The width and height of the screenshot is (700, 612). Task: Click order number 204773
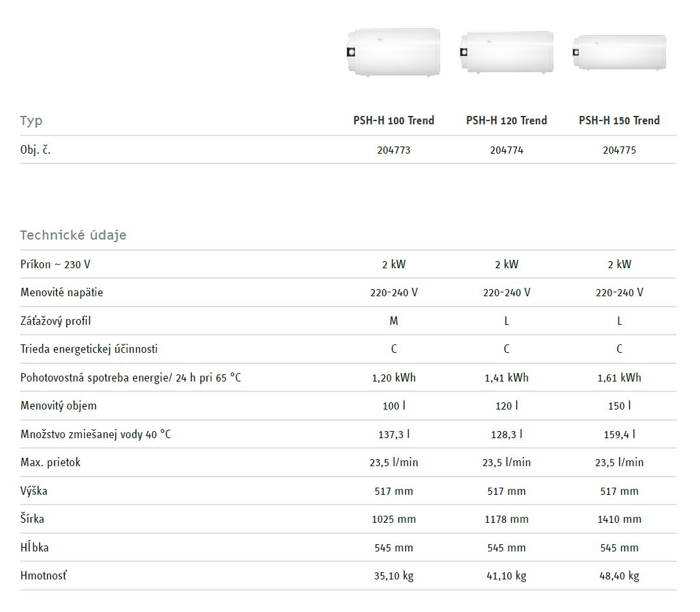coord(393,150)
